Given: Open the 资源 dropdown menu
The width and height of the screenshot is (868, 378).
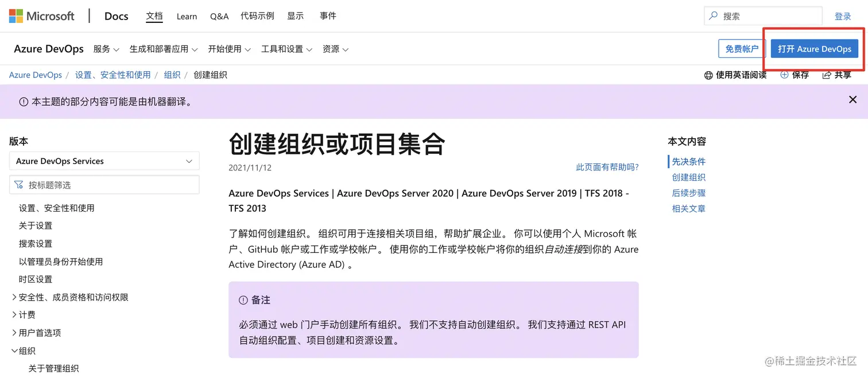Looking at the screenshot, I should [x=336, y=49].
